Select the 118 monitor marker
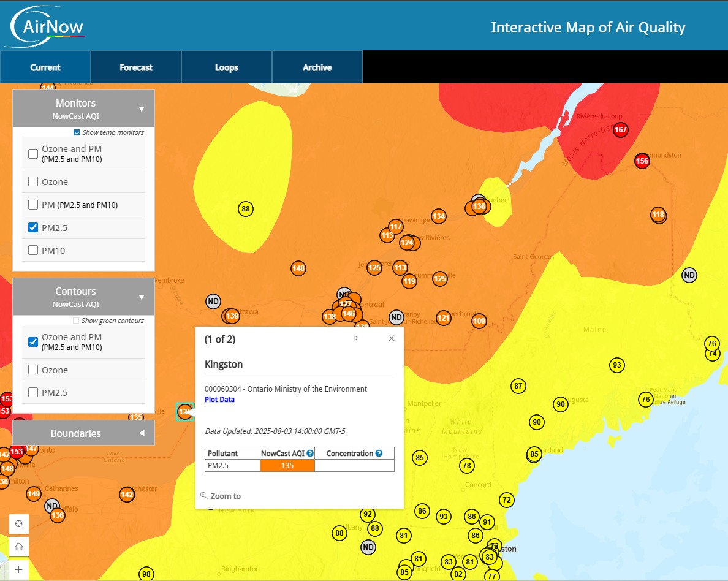The height and width of the screenshot is (581, 728). pos(658,215)
